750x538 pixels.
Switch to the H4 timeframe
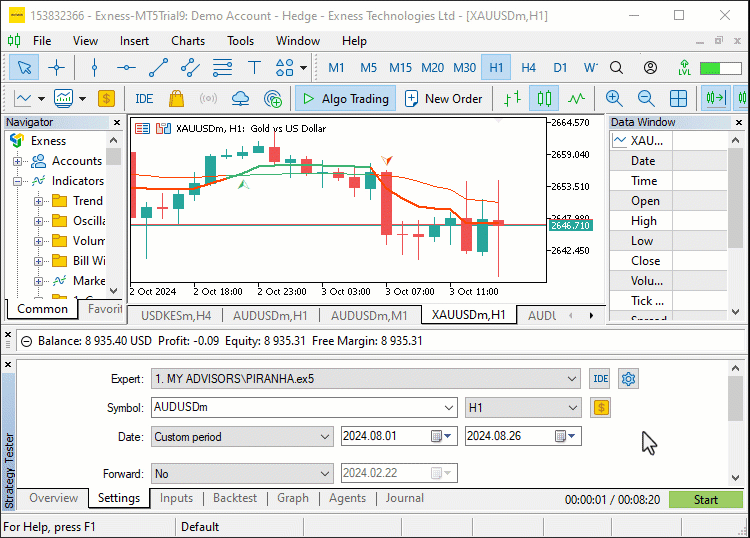(x=528, y=67)
